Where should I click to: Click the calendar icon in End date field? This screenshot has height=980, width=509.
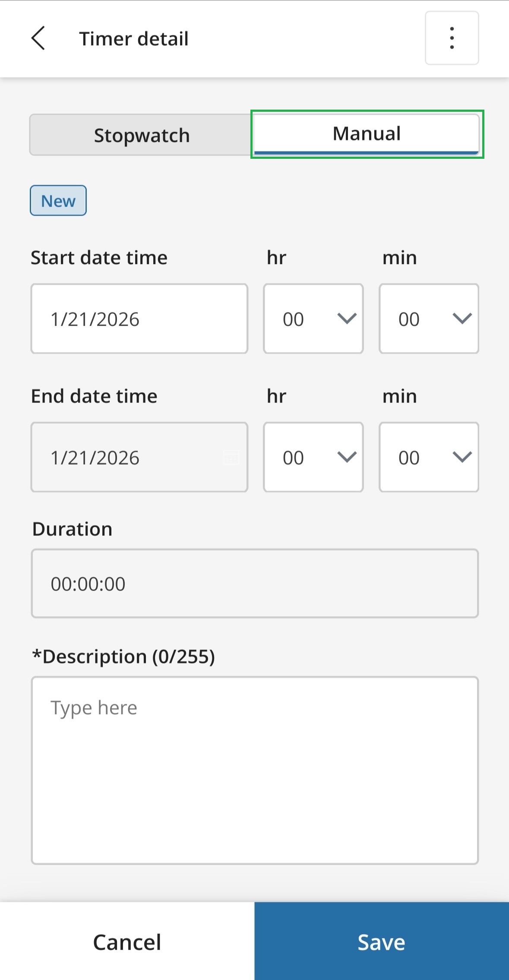pyautogui.click(x=231, y=457)
